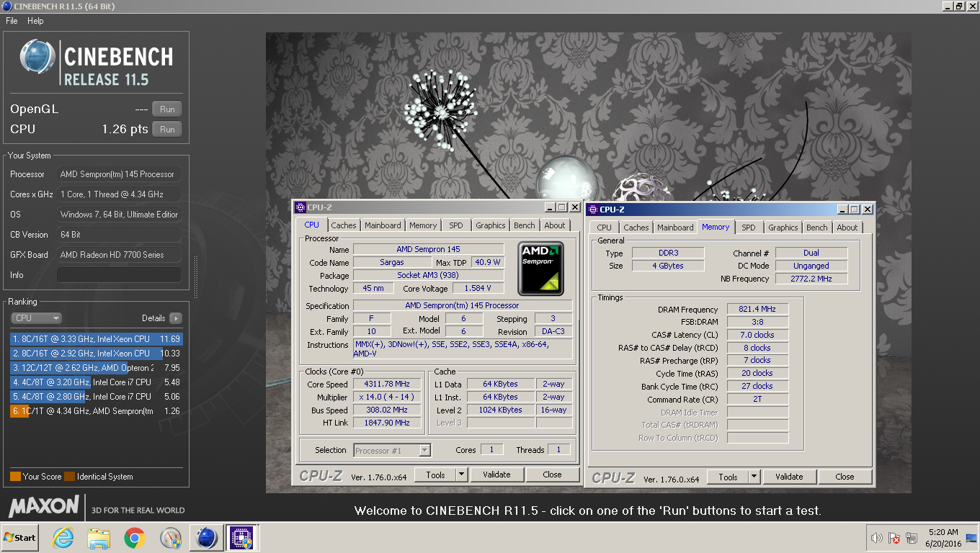
Task: Select ranking row 4C/8T @ 2.80 GHz Core i7
Action: [x=97, y=397]
